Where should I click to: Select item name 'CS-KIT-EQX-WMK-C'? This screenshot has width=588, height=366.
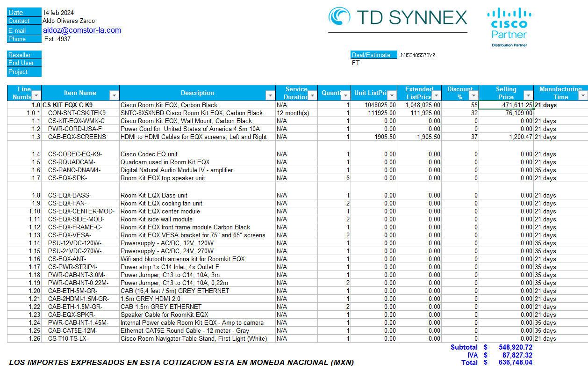76,121
